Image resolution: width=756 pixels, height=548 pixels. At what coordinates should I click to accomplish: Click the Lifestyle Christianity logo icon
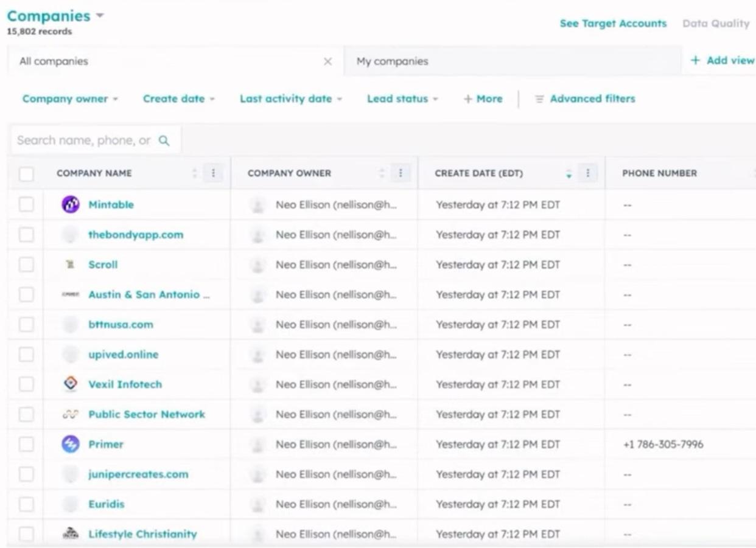coord(71,534)
